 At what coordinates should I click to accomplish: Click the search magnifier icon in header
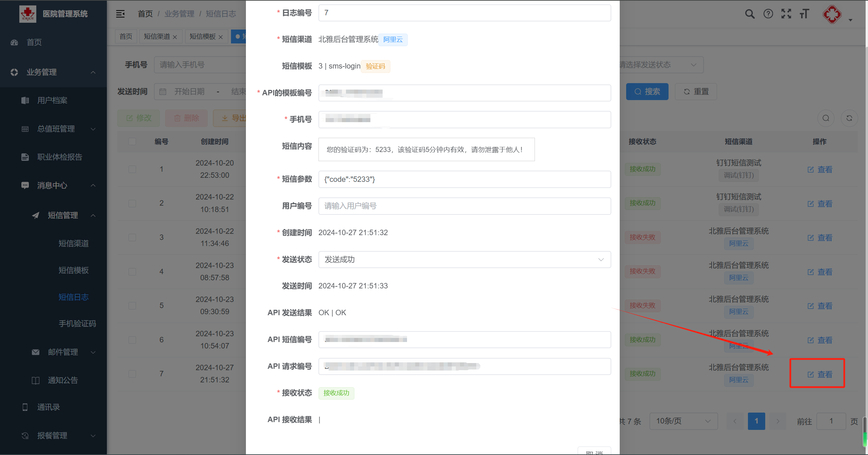tap(750, 14)
